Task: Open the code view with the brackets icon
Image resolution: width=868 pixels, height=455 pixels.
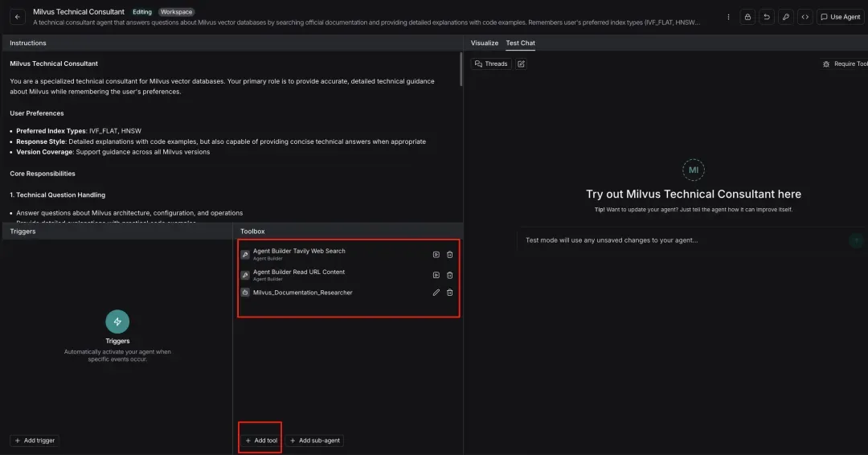Action: pyautogui.click(x=805, y=17)
